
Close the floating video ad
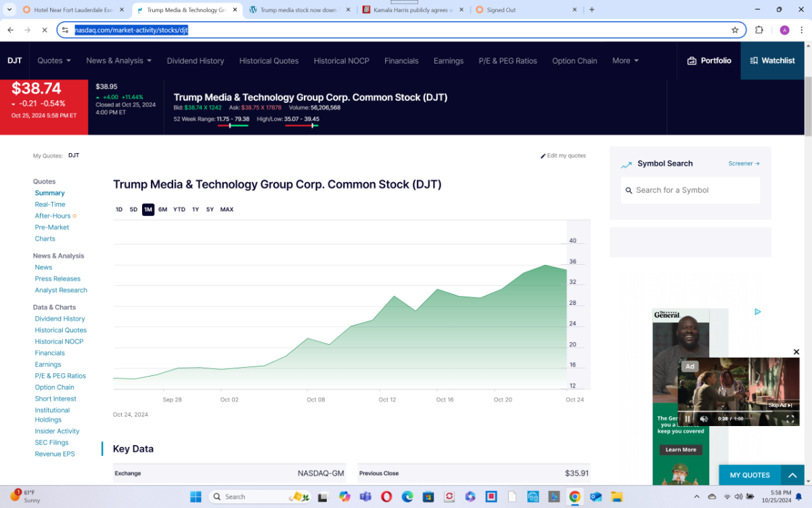[x=796, y=352]
